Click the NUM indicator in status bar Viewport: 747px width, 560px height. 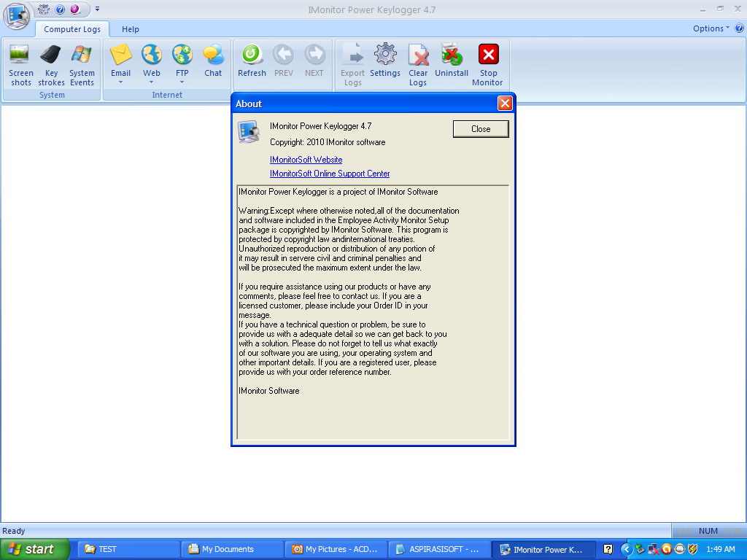coord(708,531)
